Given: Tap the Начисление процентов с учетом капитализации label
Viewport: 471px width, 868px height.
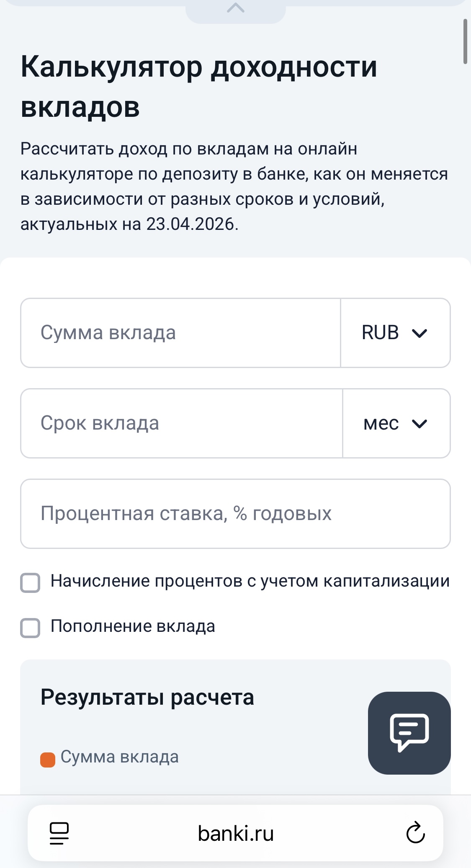Looking at the screenshot, I should pyautogui.click(x=250, y=581).
